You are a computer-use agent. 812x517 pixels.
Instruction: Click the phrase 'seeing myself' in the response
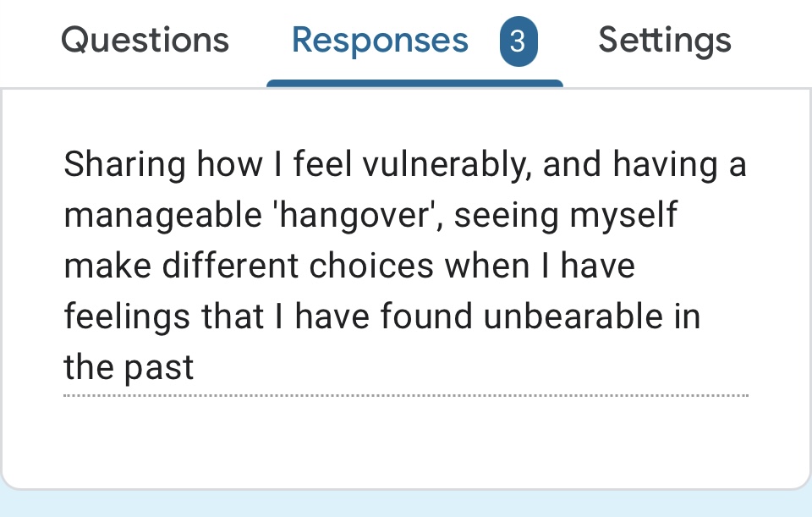(x=567, y=215)
